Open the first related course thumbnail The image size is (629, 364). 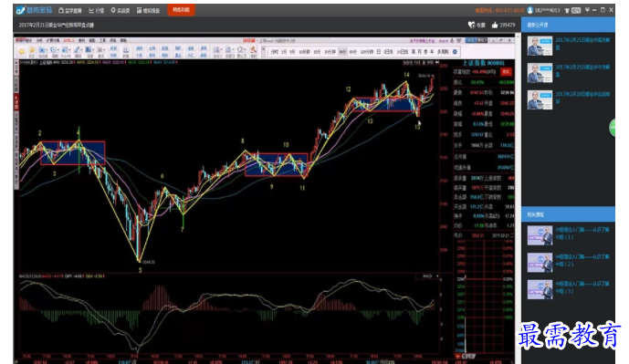[540, 235]
